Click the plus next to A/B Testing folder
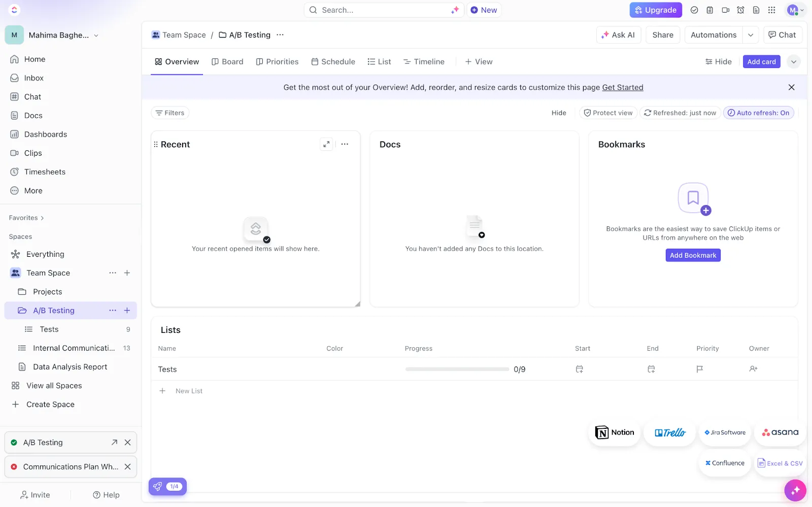Screen dimensions: 812x507 pos(127,311)
